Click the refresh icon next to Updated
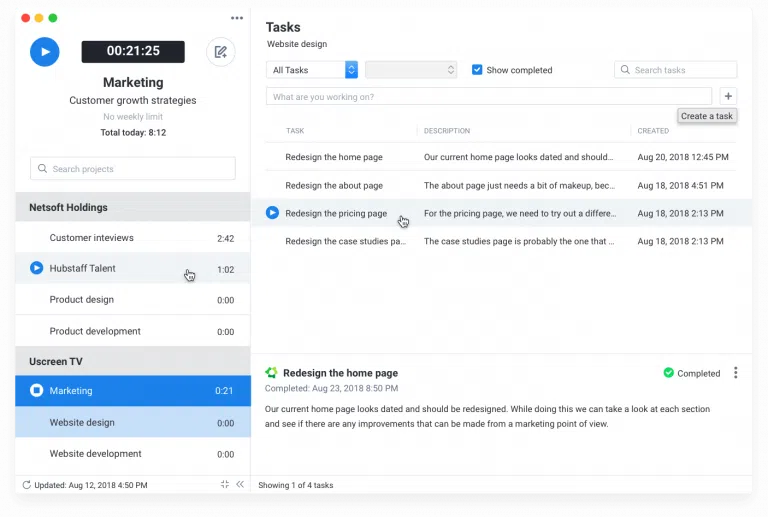The image size is (768, 517). 26,485
